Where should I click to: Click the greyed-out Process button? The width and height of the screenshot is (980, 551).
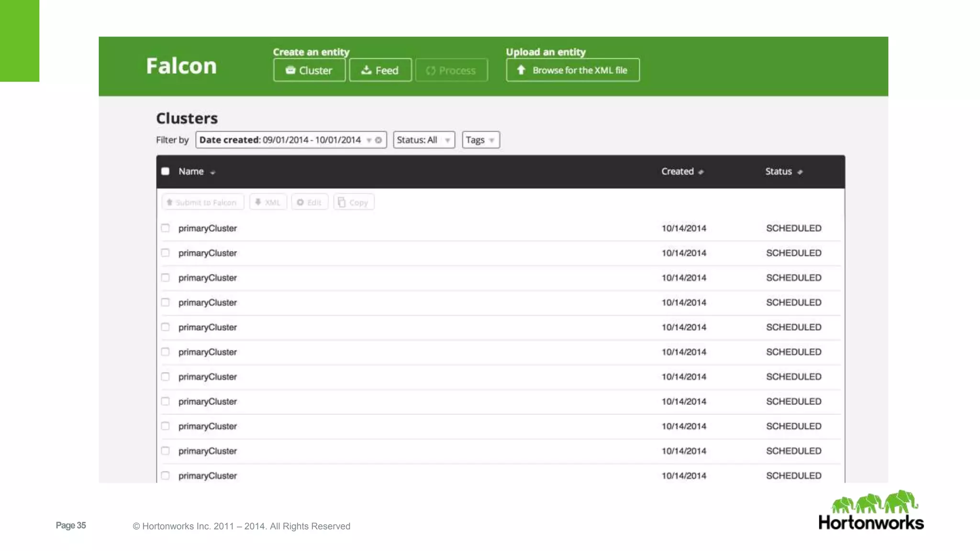[451, 70]
